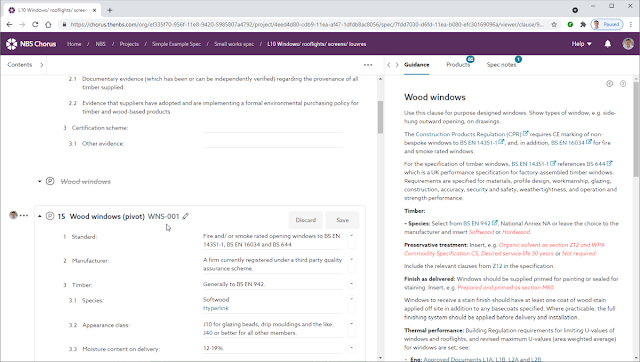Image resolution: width=640 pixels, height=362 pixels.
Task: Open the Help dropdown menu
Action: [x=582, y=44]
